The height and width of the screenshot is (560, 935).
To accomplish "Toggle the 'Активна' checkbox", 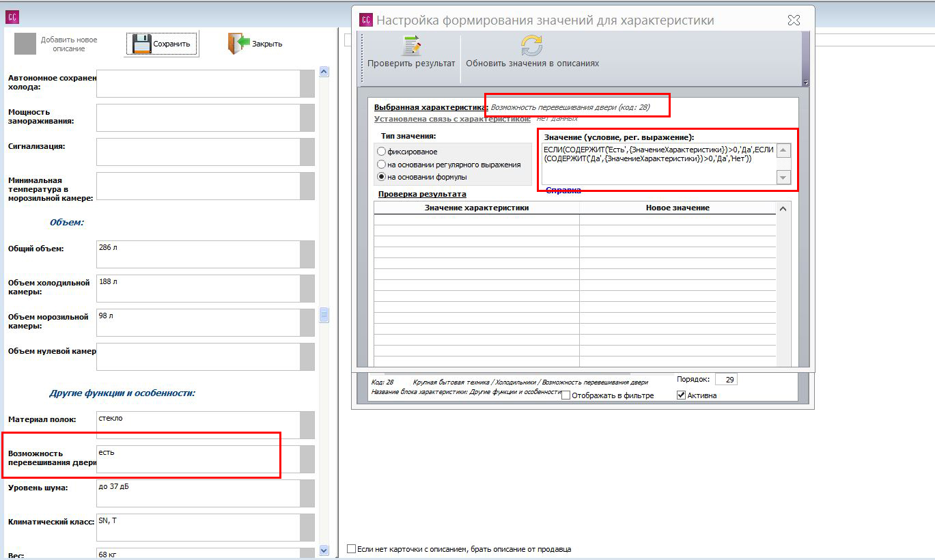I will click(x=681, y=395).
